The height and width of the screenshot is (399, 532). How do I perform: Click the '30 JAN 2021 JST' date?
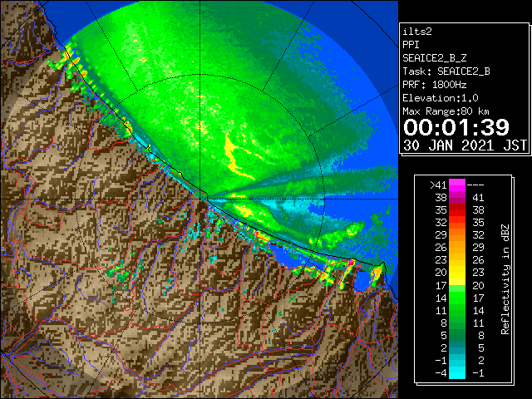[465, 145]
